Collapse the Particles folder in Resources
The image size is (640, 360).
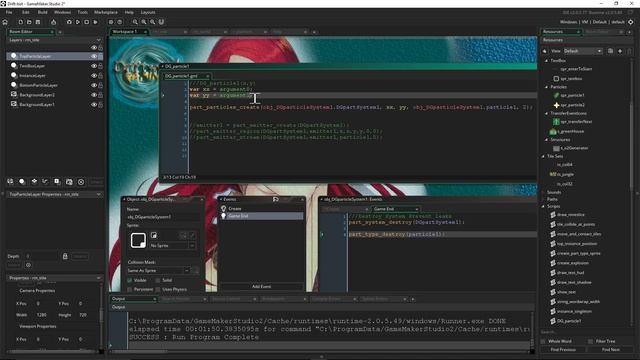547,87
